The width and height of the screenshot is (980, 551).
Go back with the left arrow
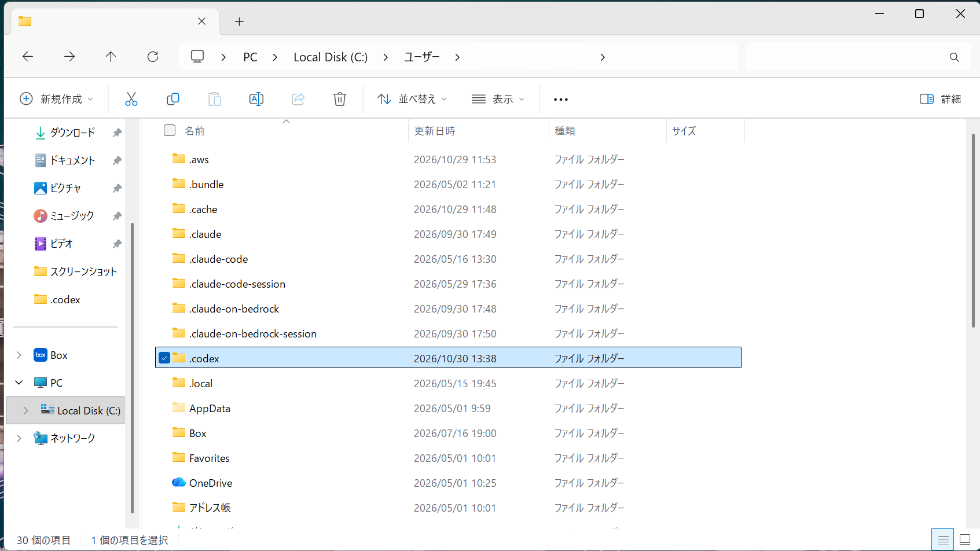point(28,57)
